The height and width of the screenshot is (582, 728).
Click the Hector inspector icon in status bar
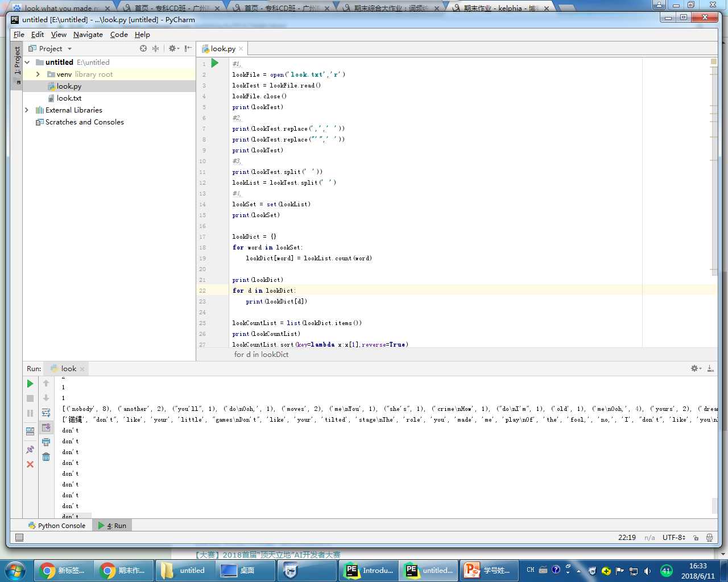pyautogui.click(x=709, y=537)
